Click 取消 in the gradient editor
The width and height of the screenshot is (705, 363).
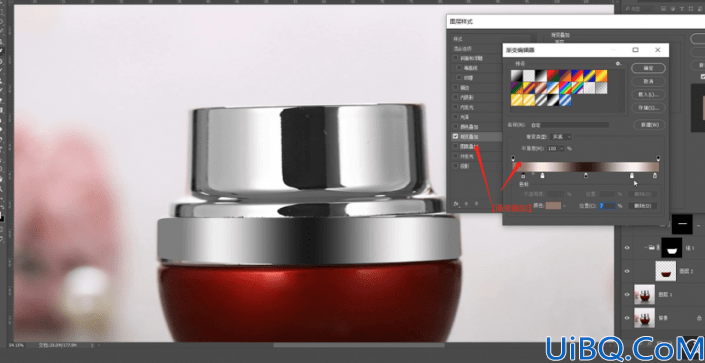(x=648, y=81)
